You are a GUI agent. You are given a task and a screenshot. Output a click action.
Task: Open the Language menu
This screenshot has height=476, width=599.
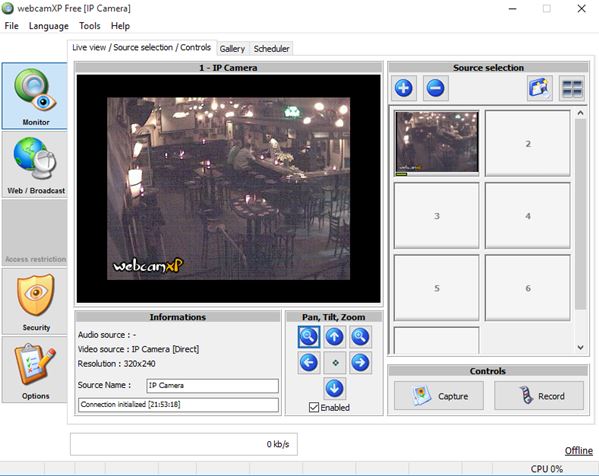49,26
